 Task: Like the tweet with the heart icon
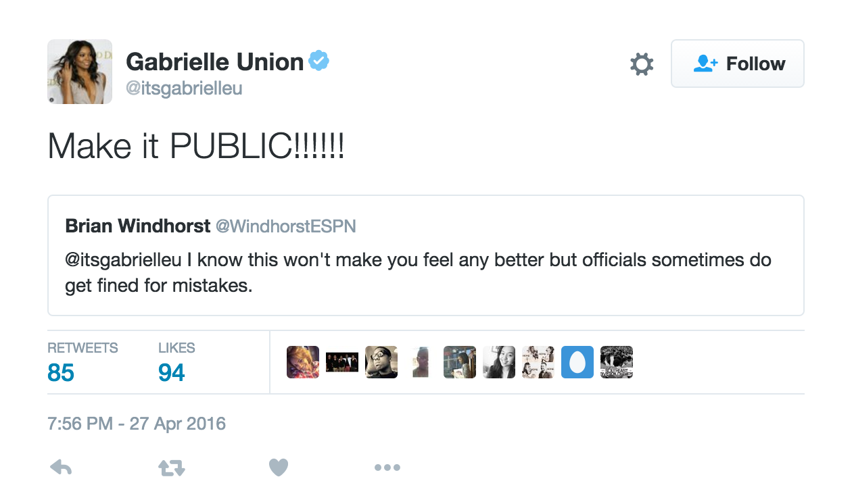point(279,468)
